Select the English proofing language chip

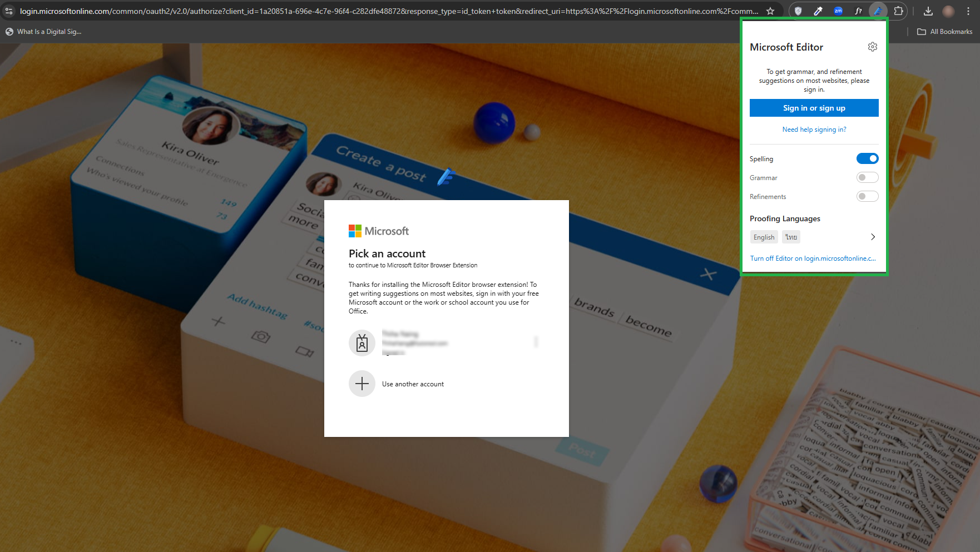tap(764, 237)
